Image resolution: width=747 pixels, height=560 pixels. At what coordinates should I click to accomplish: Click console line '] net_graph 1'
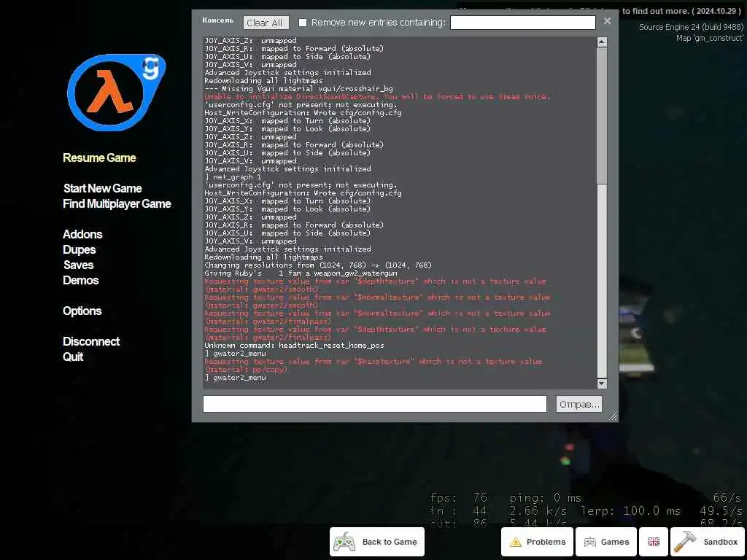233,177
